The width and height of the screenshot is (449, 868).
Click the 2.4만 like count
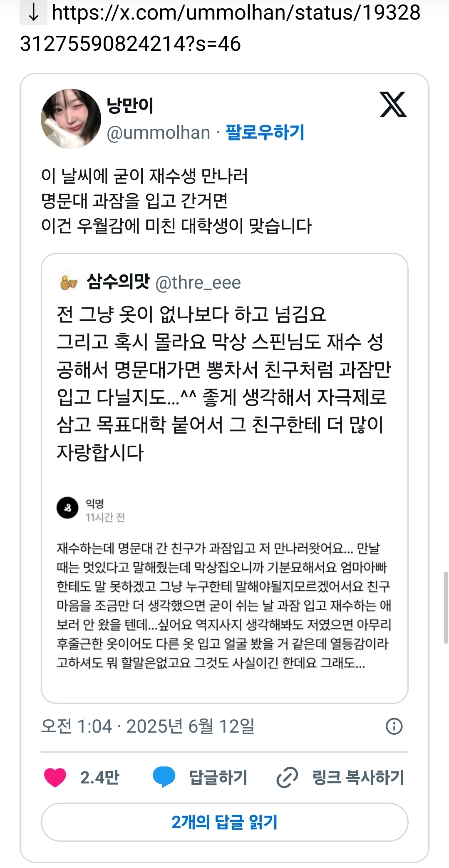click(100, 778)
